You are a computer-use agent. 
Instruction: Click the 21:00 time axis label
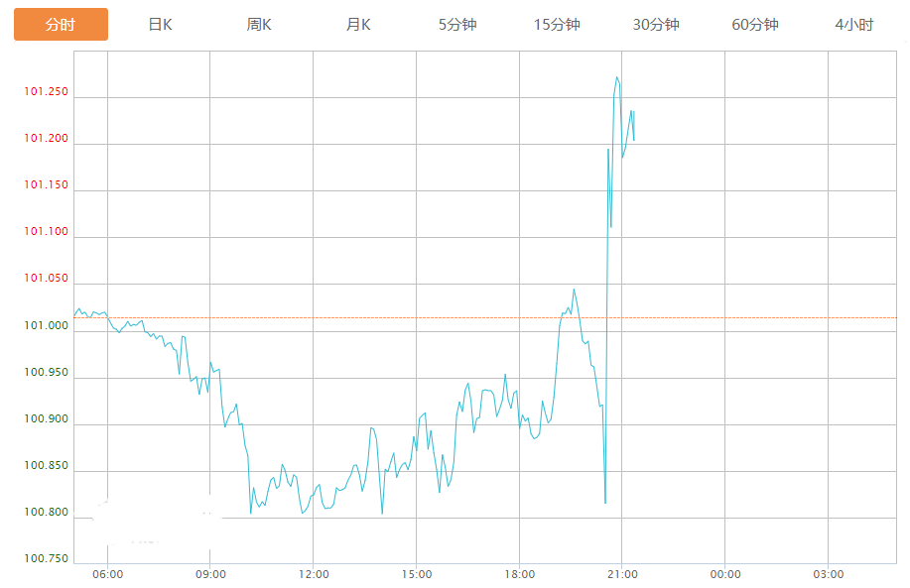pyautogui.click(x=622, y=574)
